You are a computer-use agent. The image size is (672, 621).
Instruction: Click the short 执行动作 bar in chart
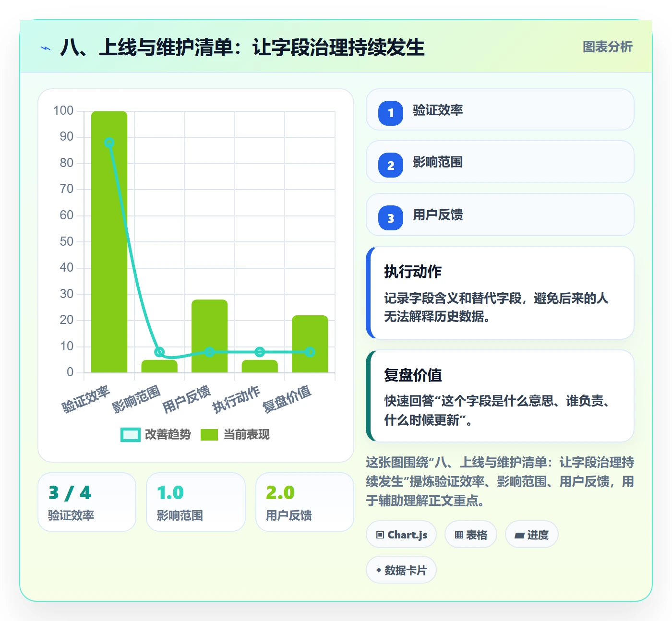pos(260,366)
